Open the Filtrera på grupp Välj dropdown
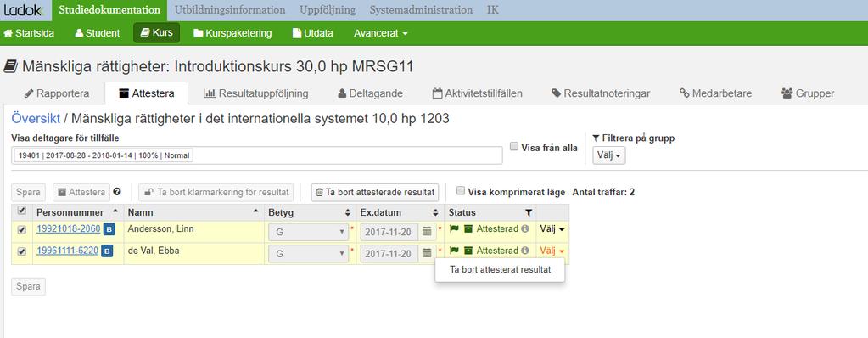The height and width of the screenshot is (338, 868). click(x=609, y=155)
